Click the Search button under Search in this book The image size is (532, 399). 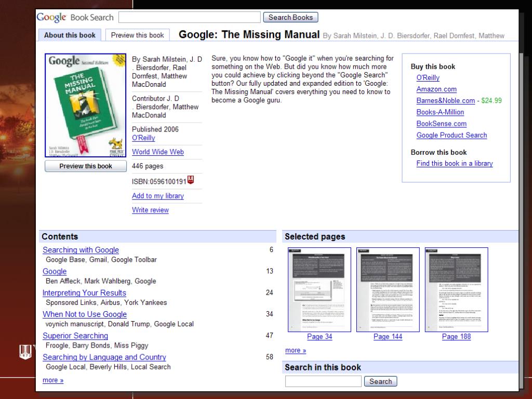[381, 381]
